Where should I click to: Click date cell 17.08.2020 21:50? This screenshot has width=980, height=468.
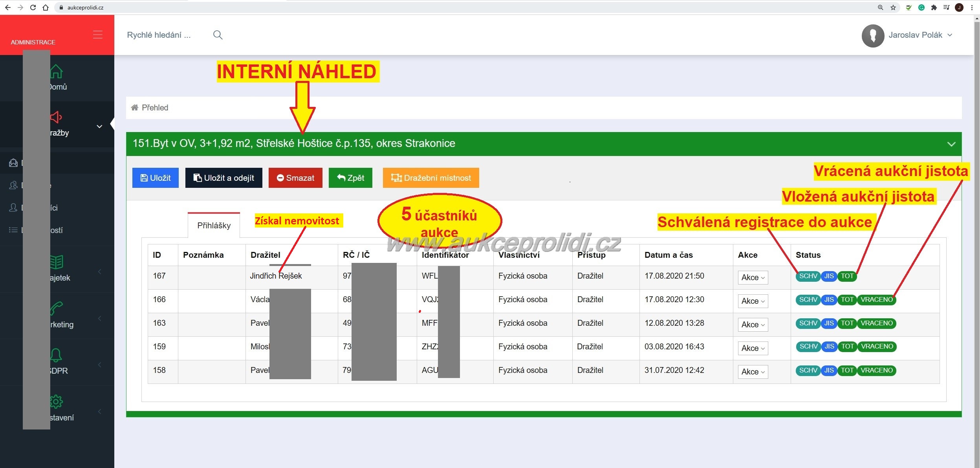tap(674, 276)
